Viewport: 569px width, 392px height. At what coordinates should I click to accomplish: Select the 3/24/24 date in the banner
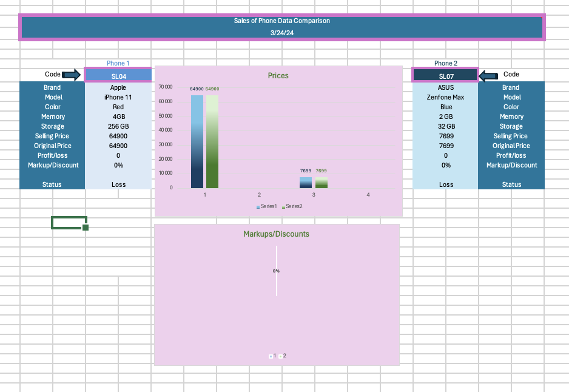pos(281,33)
